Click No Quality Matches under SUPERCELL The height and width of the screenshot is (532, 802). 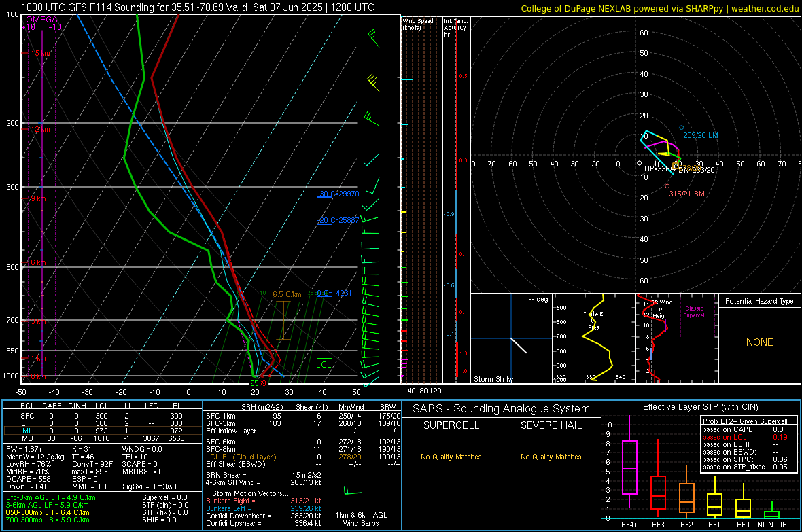451,457
